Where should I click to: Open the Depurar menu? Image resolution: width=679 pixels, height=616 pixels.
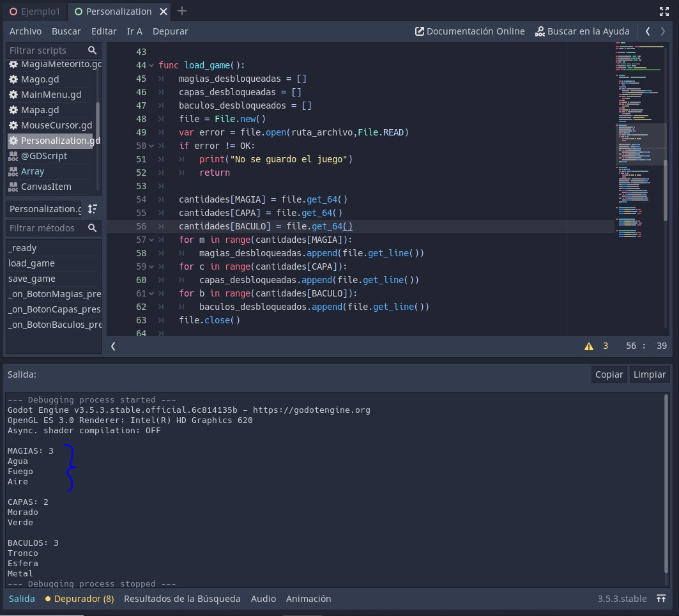click(x=170, y=31)
